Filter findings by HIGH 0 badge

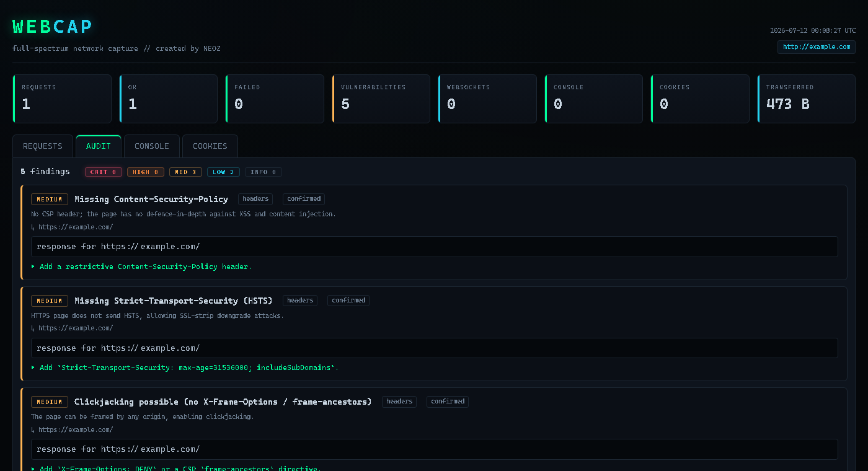146,172
